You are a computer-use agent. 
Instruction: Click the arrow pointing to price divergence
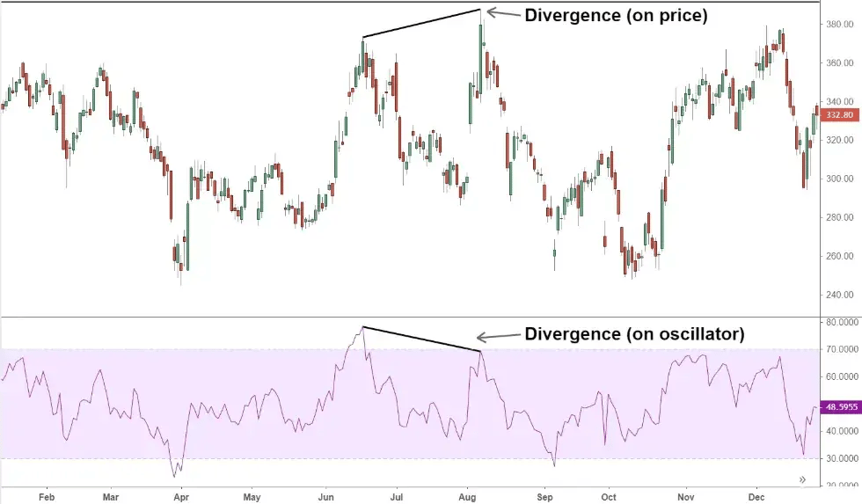click(x=502, y=13)
